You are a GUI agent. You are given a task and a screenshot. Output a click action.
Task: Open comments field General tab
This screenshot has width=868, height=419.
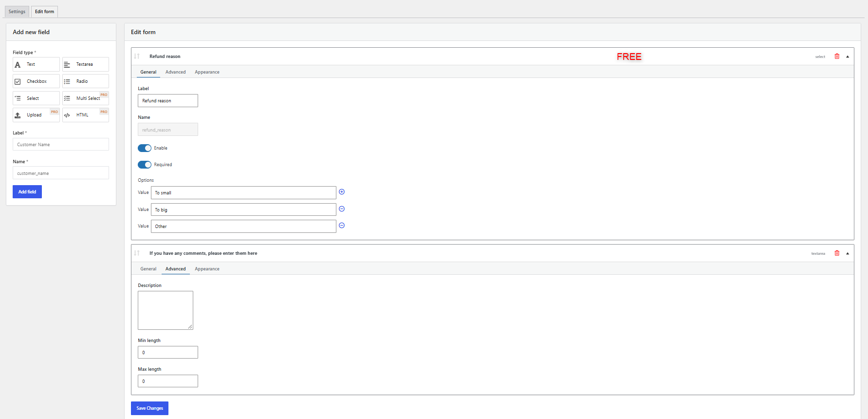[x=148, y=269]
